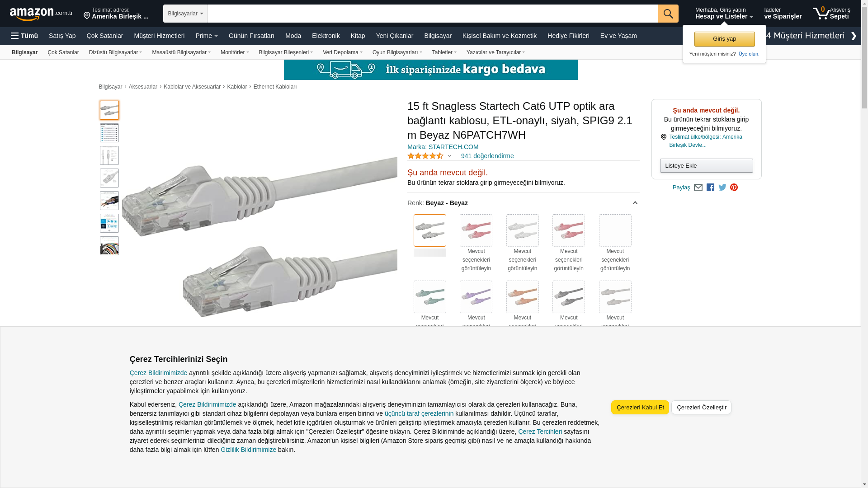This screenshot has width=868, height=488.
Task: Click the Listeye Ekle button
Action: (x=706, y=165)
